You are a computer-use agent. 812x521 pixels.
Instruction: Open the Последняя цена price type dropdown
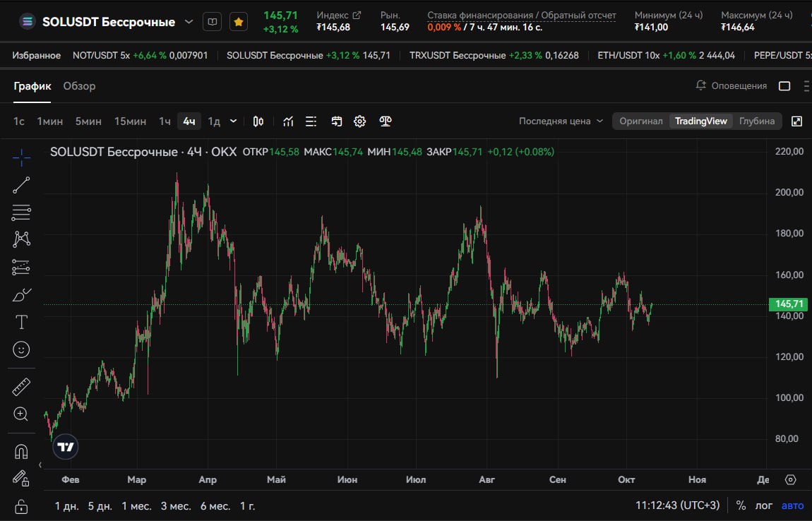click(x=561, y=121)
